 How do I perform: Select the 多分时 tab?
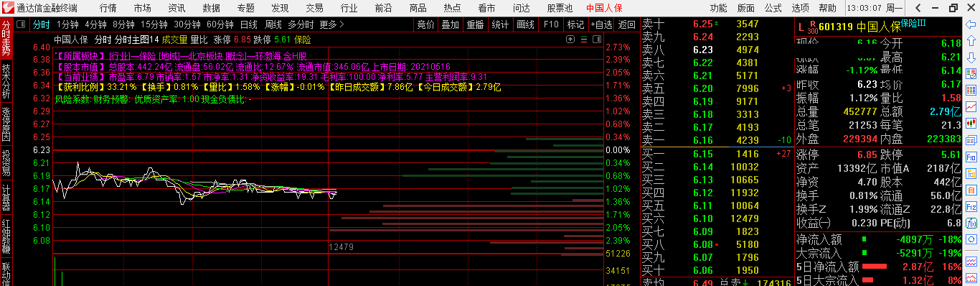[x=301, y=24]
